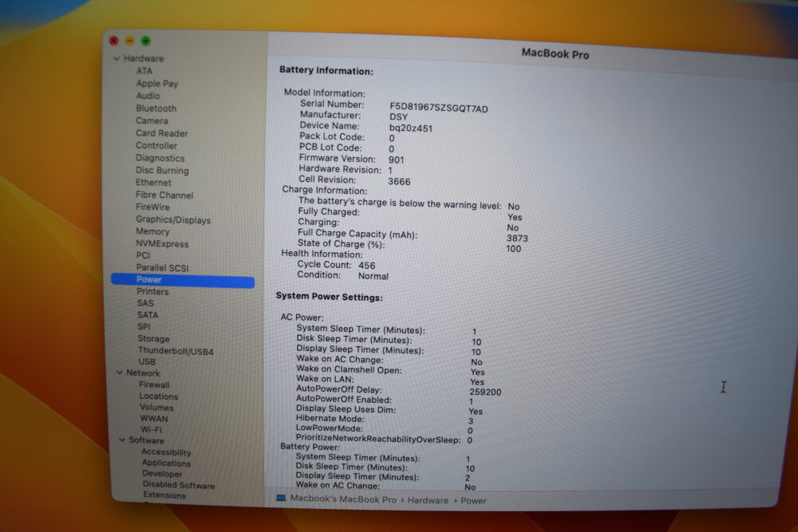Select Accessibility under Software

[x=167, y=452]
